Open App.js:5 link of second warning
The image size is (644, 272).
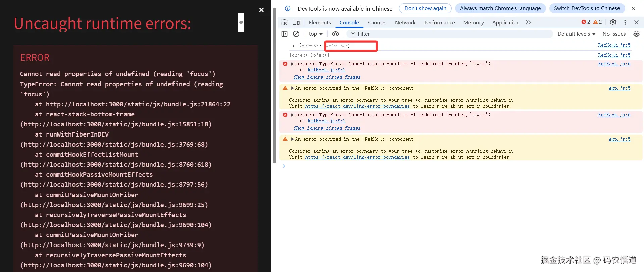point(620,139)
